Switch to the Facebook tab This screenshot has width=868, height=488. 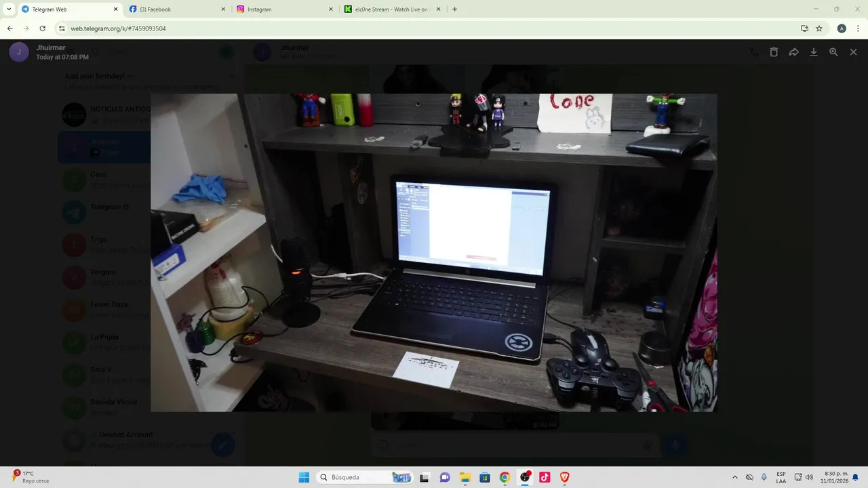click(176, 9)
